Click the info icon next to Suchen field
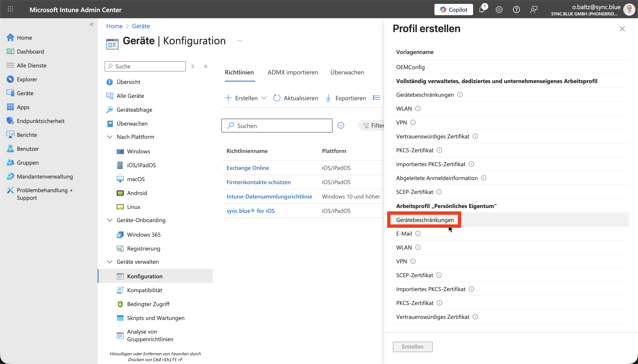The width and height of the screenshot is (638, 364). tap(341, 126)
